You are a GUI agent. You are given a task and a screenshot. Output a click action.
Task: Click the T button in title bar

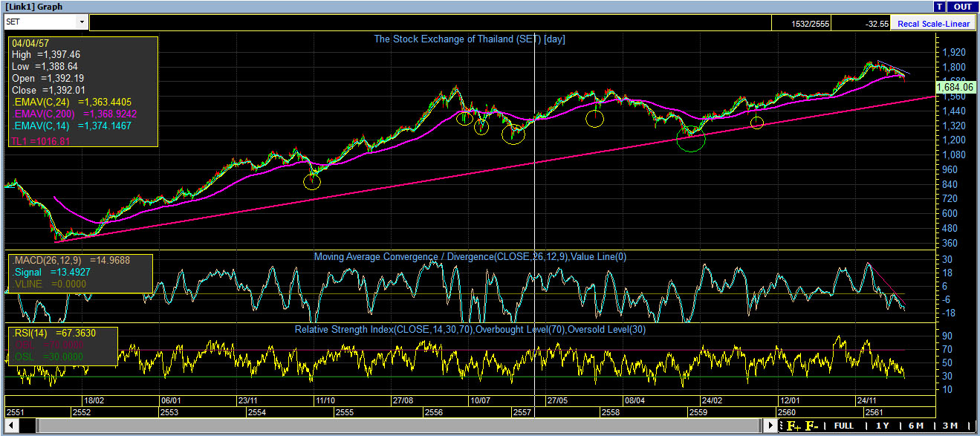(x=940, y=7)
